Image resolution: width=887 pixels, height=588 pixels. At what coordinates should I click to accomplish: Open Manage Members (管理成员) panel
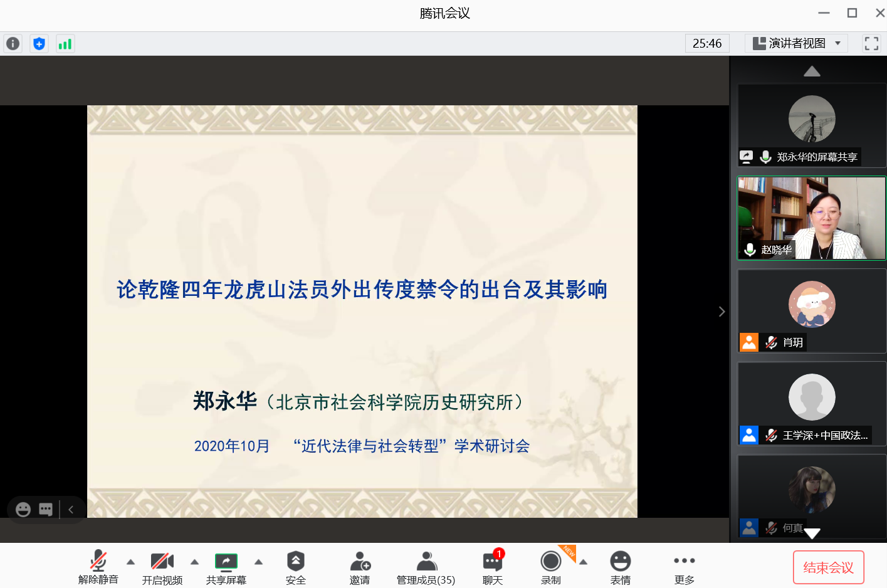[x=426, y=567]
